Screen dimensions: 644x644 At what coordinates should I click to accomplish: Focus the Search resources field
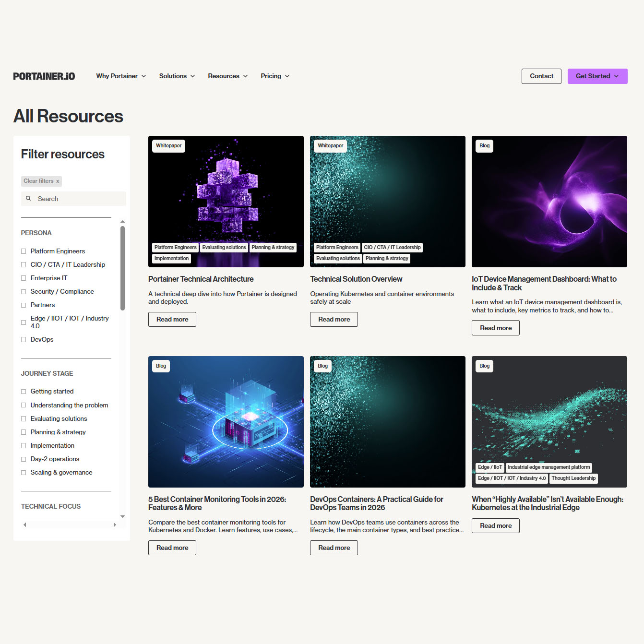[73, 199]
